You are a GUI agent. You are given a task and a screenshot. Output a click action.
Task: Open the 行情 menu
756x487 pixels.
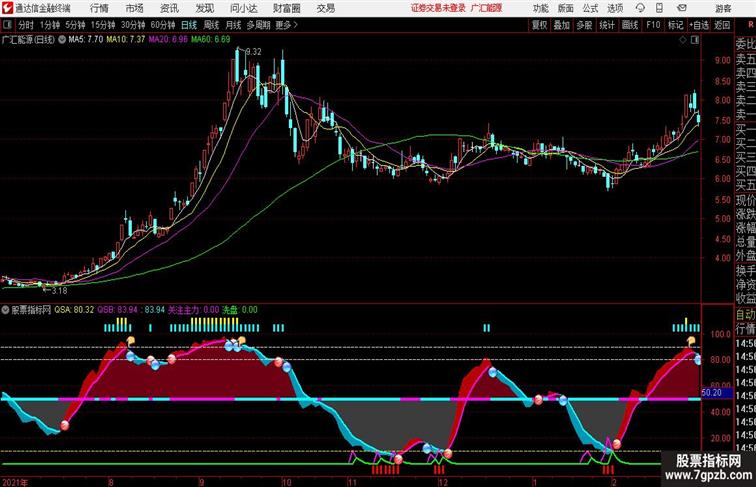[x=99, y=8]
